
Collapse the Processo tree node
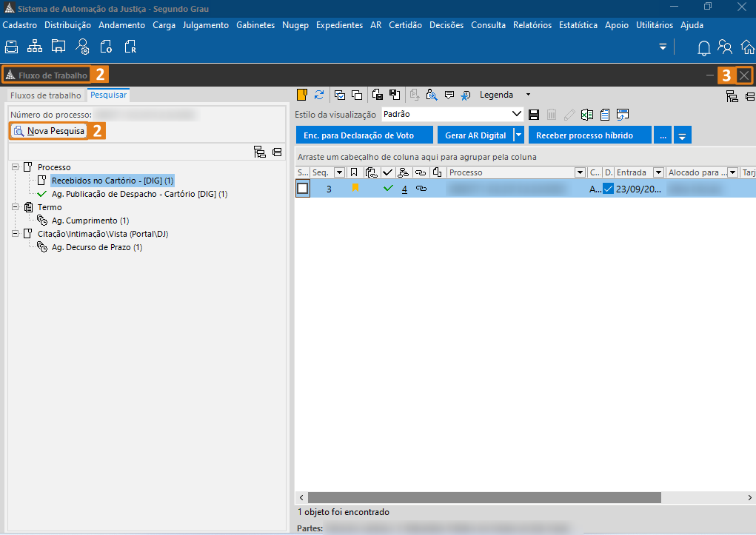(x=16, y=167)
